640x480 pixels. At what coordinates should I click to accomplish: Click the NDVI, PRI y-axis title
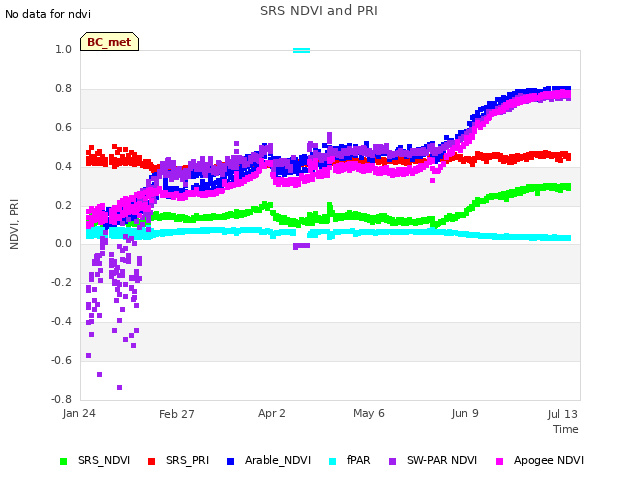tap(14, 224)
